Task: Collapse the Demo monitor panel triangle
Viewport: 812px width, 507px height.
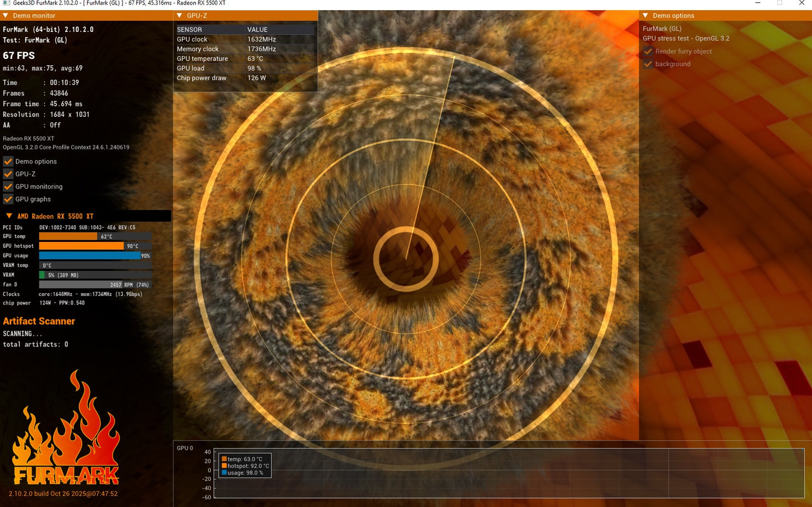Action: pyautogui.click(x=6, y=16)
